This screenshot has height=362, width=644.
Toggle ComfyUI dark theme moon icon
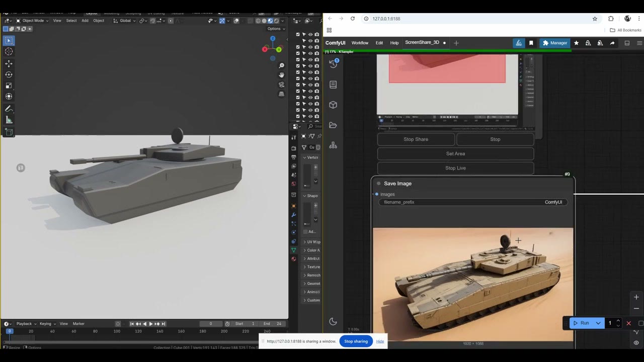click(x=333, y=321)
